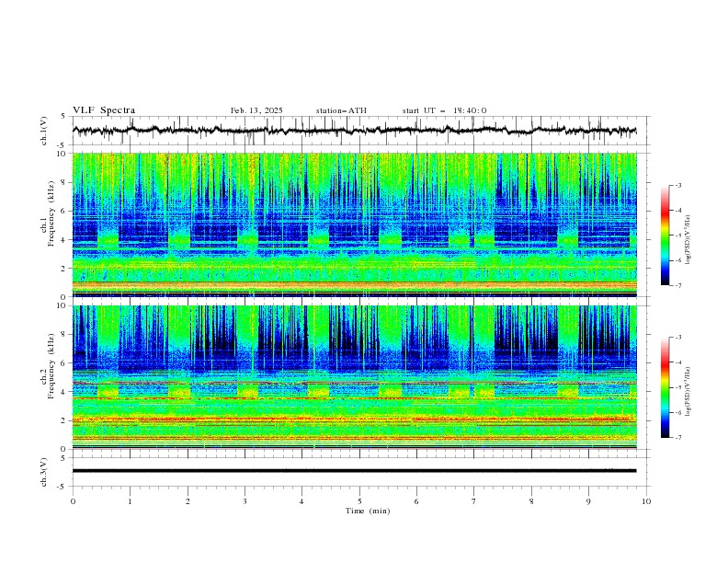Click time axis tick label '7'
Viewport: 728px width, 563px height.
[474, 501]
